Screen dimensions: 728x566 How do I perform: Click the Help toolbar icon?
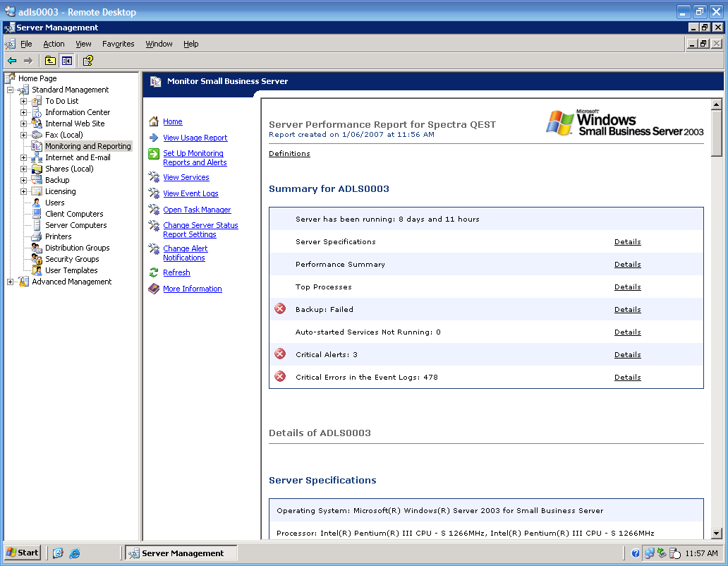(87, 61)
